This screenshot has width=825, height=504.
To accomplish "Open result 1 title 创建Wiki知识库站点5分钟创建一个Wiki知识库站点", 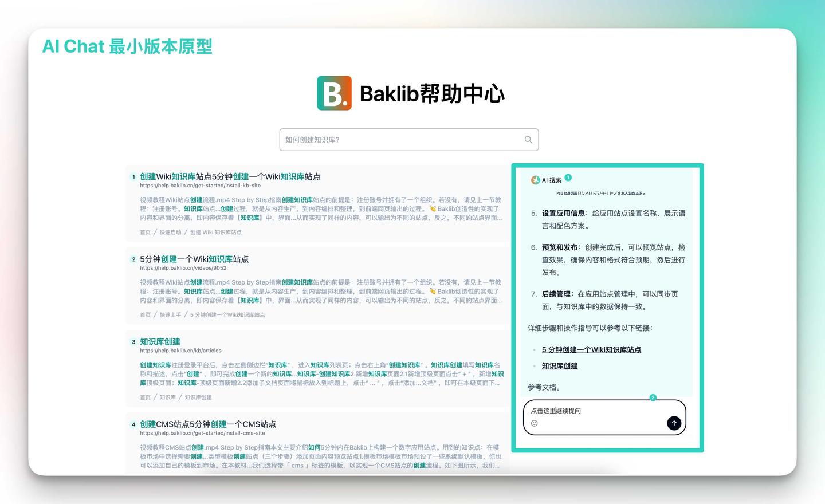I will tap(230, 176).
